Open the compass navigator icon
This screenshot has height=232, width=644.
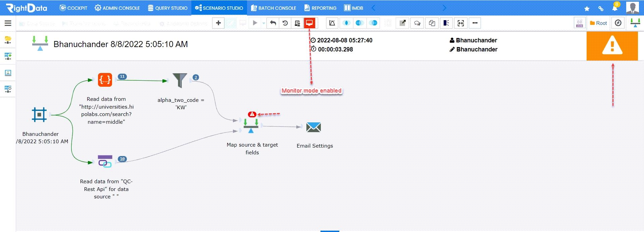pos(618,23)
